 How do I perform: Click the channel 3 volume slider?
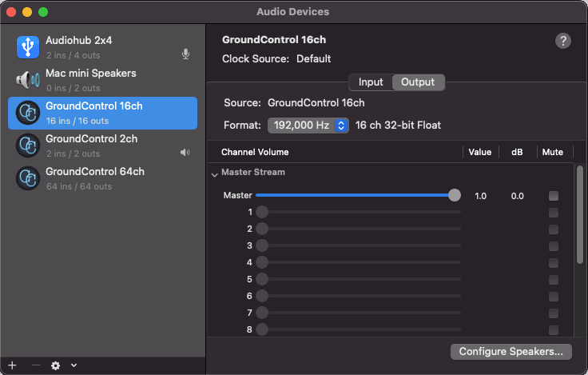(358, 245)
